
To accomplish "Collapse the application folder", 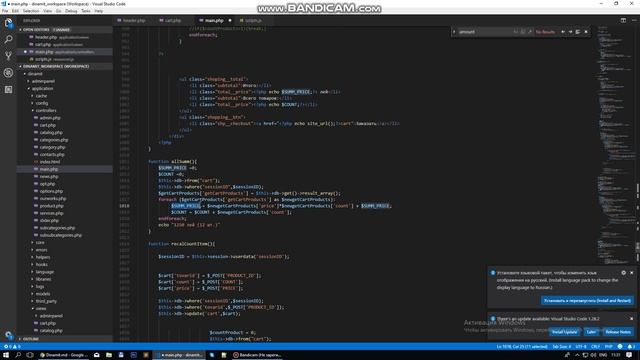I will click(x=42, y=89).
